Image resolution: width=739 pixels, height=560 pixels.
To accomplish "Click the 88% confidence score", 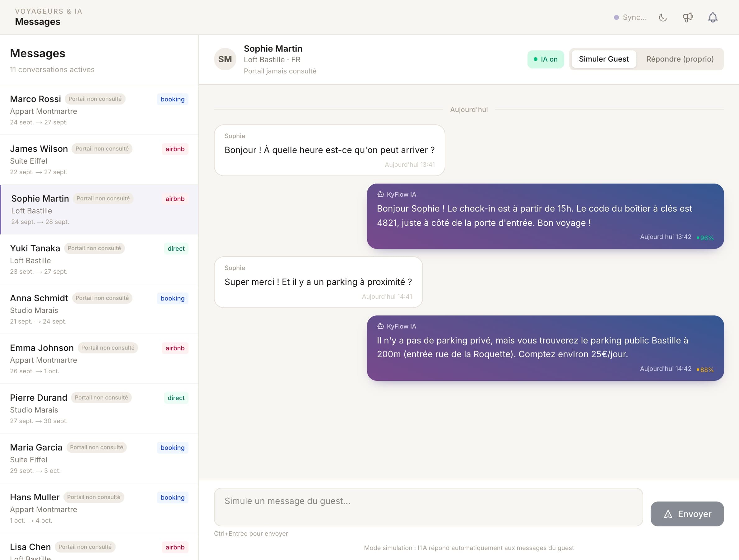I will pyautogui.click(x=705, y=370).
